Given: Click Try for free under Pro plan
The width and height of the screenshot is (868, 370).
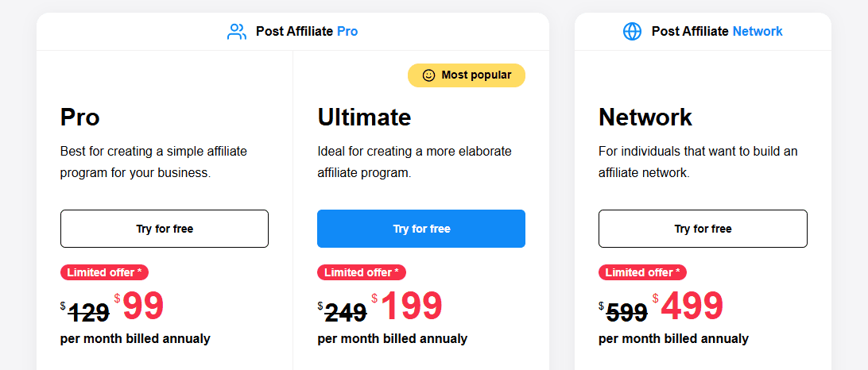Looking at the screenshot, I should click(x=165, y=229).
